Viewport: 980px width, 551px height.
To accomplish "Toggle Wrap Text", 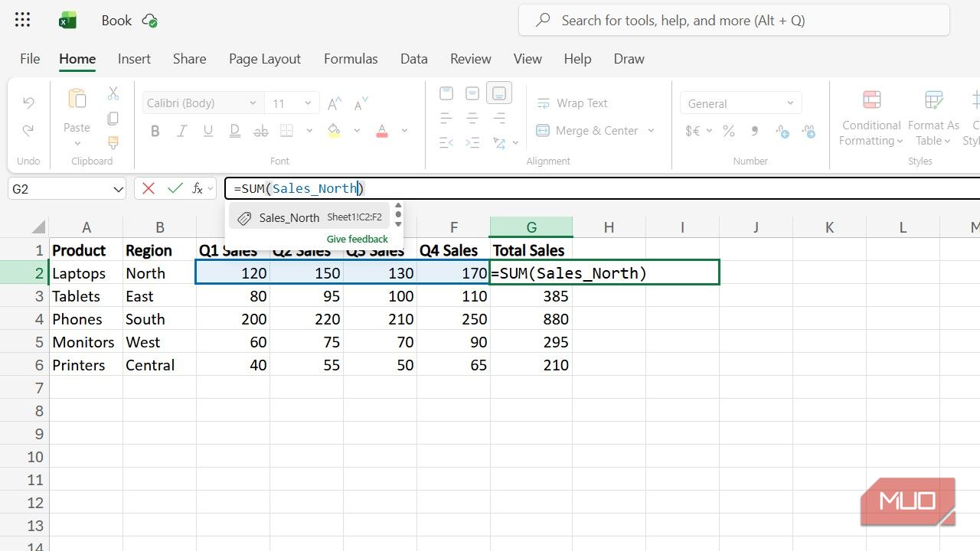I will (572, 103).
